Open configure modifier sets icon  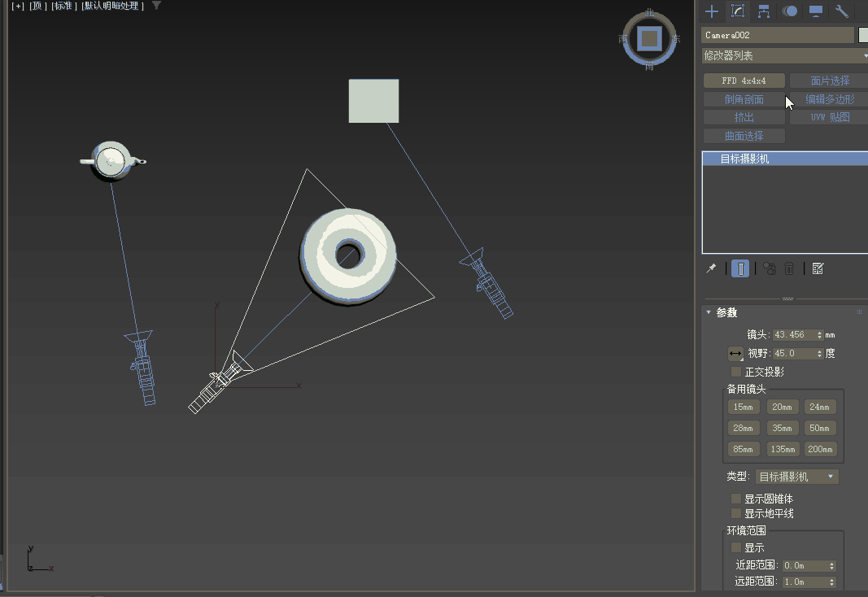click(x=818, y=268)
